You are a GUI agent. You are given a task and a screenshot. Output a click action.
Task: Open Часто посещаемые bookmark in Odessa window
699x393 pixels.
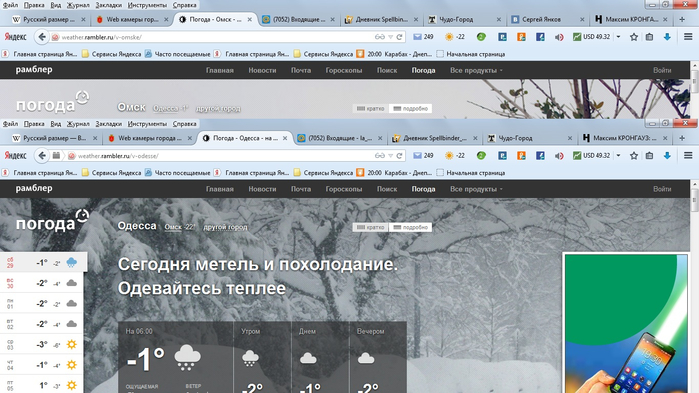pyautogui.click(x=177, y=173)
